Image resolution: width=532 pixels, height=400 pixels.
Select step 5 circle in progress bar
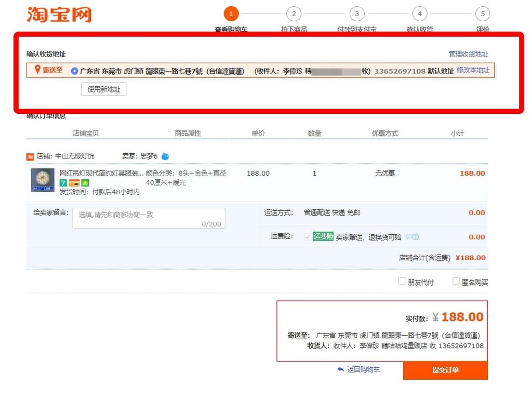pos(483,14)
